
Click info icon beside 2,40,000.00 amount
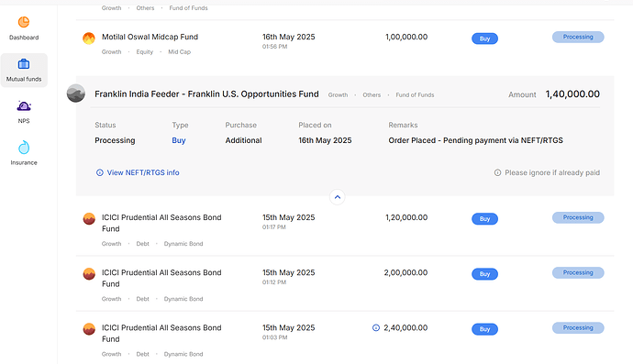coord(376,327)
